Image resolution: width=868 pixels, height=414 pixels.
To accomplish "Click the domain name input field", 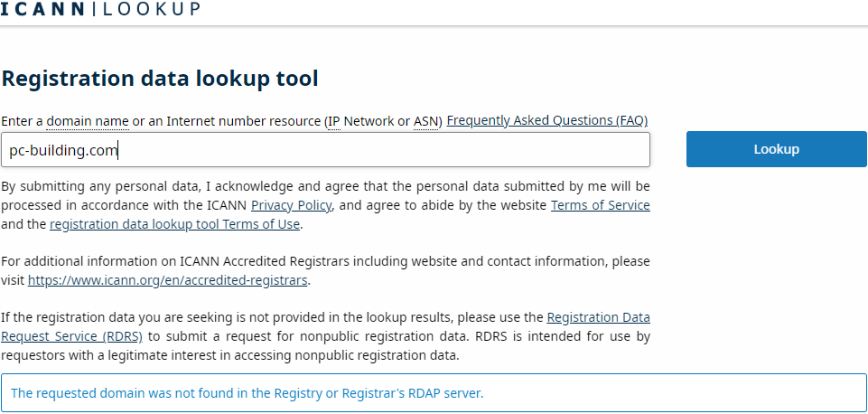I will click(x=325, y=150).
